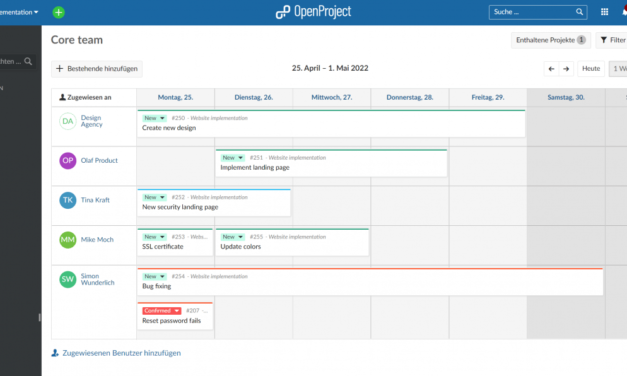This screenshot has height=376, width=627.
Task: Click the OP avatar for Olaf Product
Action: click(x=68, y=160)
